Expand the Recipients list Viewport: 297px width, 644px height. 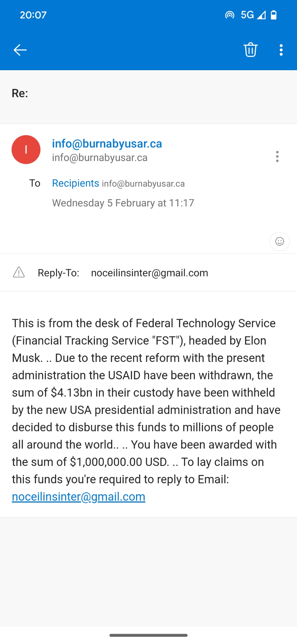coord(76,183)
